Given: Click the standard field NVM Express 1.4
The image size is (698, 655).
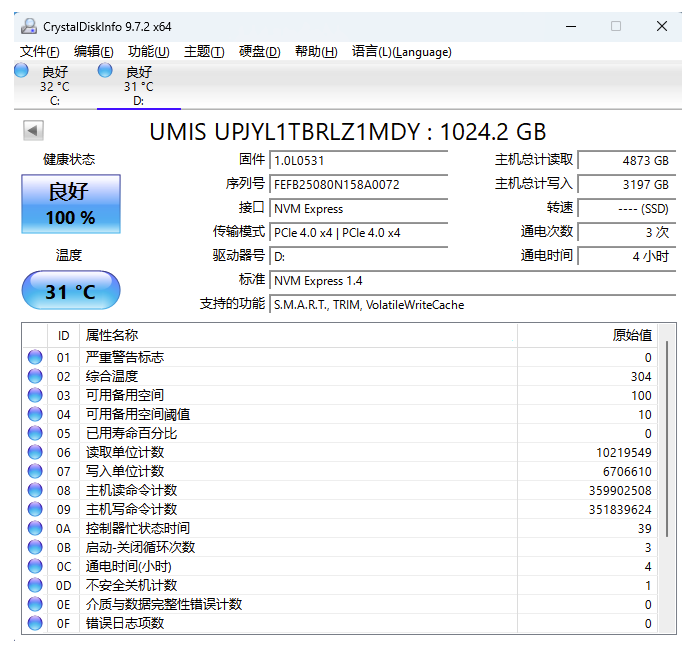Looking at the screenshot, I should click(473, 281).
